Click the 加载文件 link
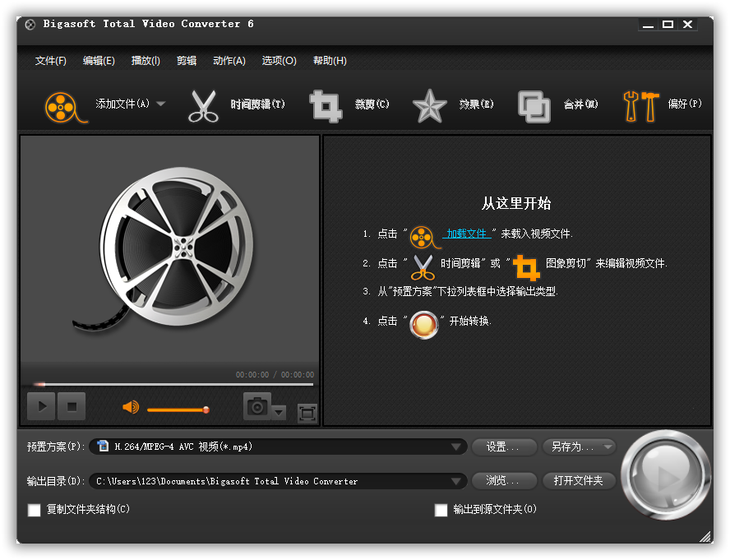This screenshot has height=560, width=730. [x=467, y=234]
